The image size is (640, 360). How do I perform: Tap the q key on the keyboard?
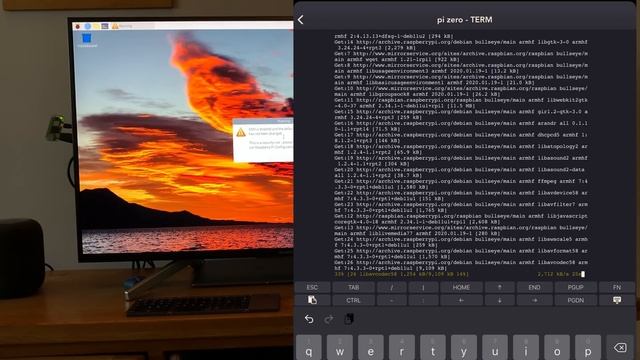point(309,348)
